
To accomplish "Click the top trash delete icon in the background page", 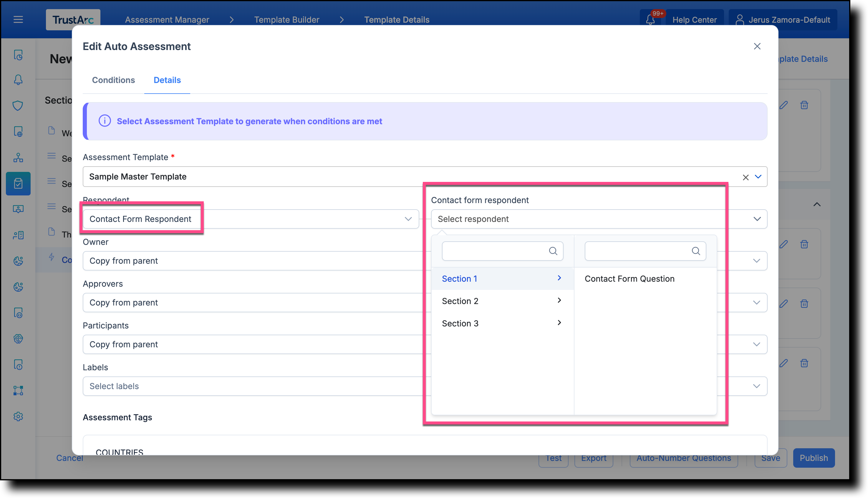I will click(804, 105).
